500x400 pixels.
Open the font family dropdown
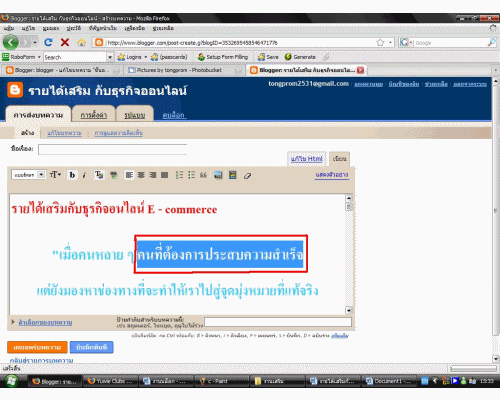28,175
